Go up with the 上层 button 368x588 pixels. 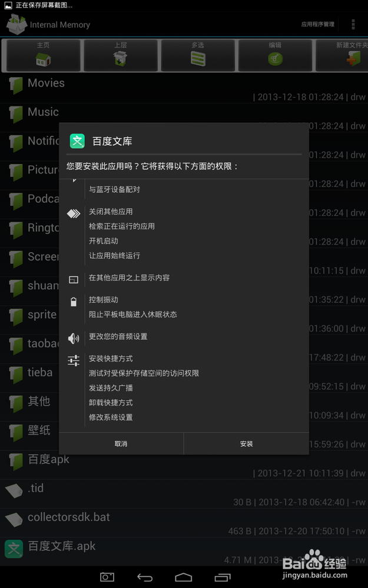[121, 55]
